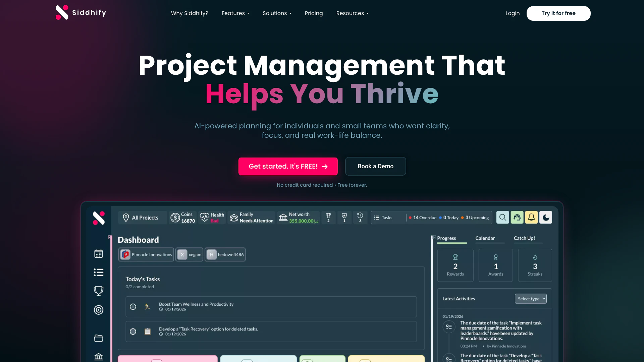Open the trophy icon in sidebar

click(x=98, y=291)
